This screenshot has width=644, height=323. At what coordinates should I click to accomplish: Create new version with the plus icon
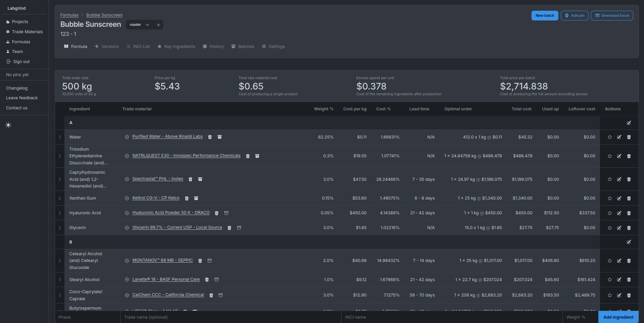pos(158,24)
